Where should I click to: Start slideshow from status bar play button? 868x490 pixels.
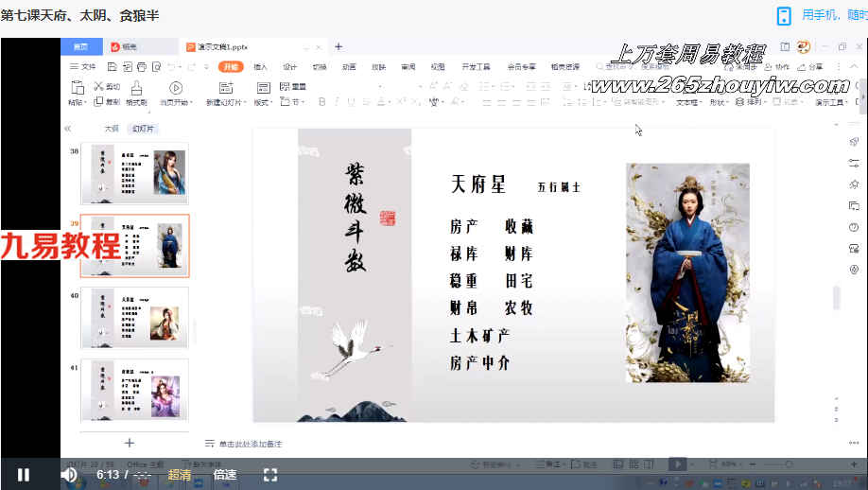[676, 464]
